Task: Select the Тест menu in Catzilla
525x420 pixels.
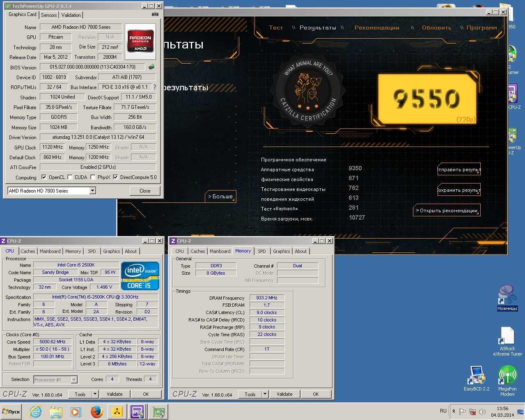Action: click(x=276, y=28)
